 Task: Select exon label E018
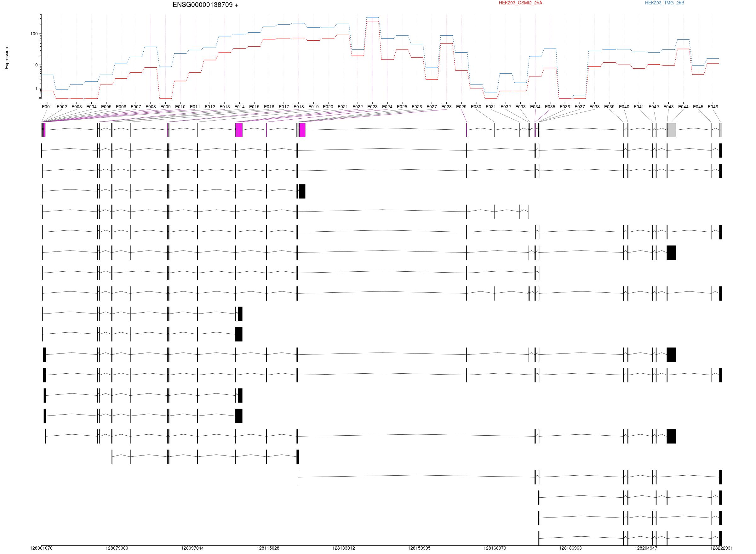(299, 107)
